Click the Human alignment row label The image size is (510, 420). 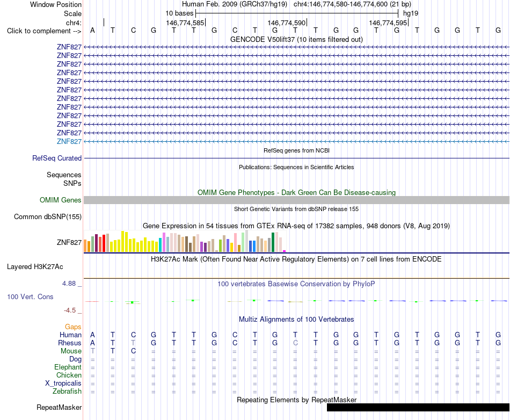point(70,335)
